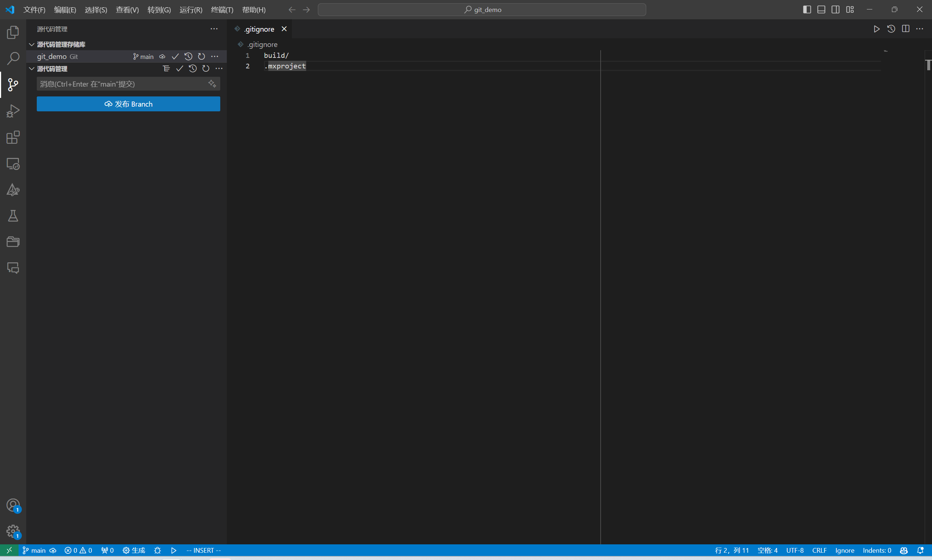Collapse the 源代码管理存储库 section

click(x=32, y=44)
